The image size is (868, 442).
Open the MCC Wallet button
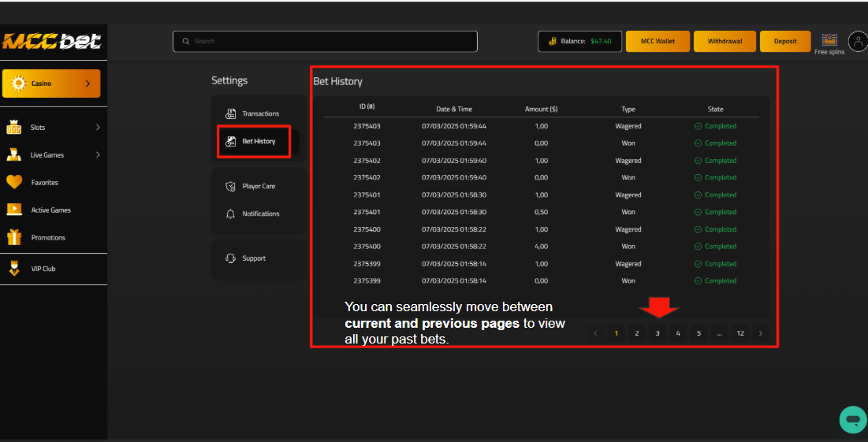pos(658,41)
